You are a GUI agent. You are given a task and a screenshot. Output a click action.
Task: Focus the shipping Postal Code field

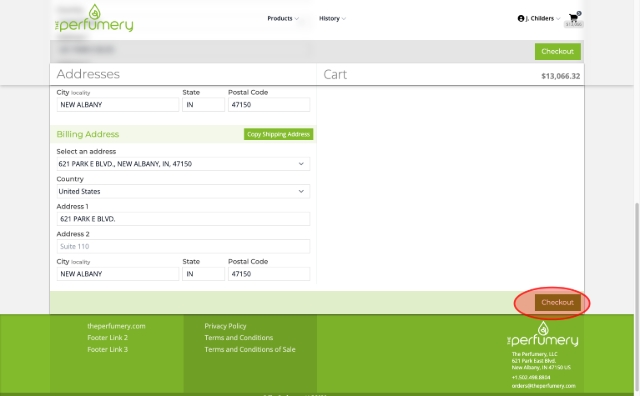pyautogui.click(x=269, y=105)
